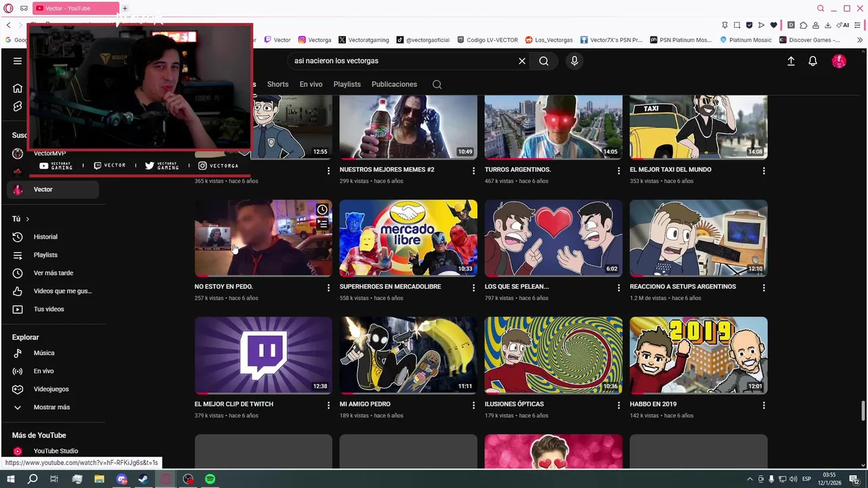Screen dimensions: 868x488
Task: Open options for EL MEJOR CLIP DE TWITCH
Action: (328, 405)
